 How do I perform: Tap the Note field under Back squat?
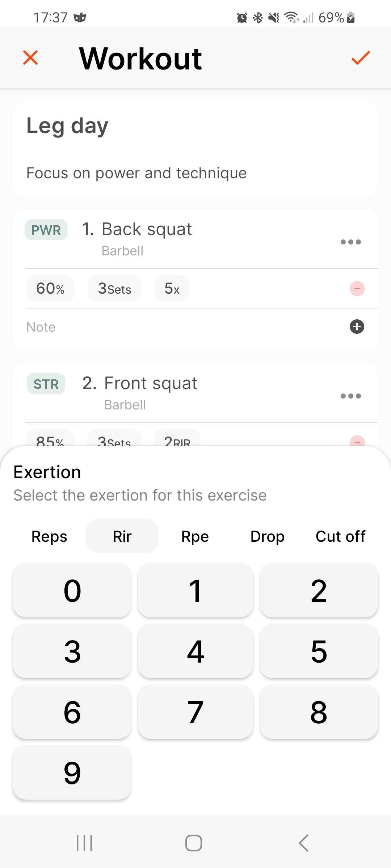click(x=145, y=327)
